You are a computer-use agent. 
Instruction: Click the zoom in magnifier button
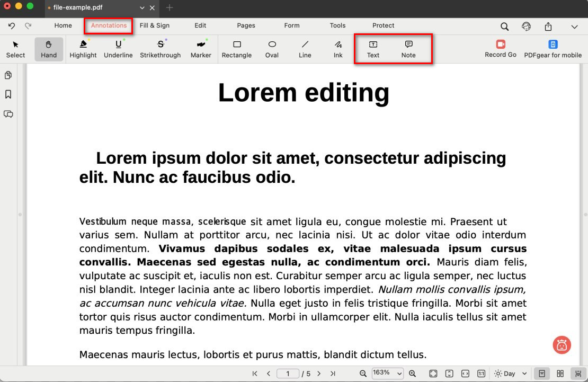[412, 374]
